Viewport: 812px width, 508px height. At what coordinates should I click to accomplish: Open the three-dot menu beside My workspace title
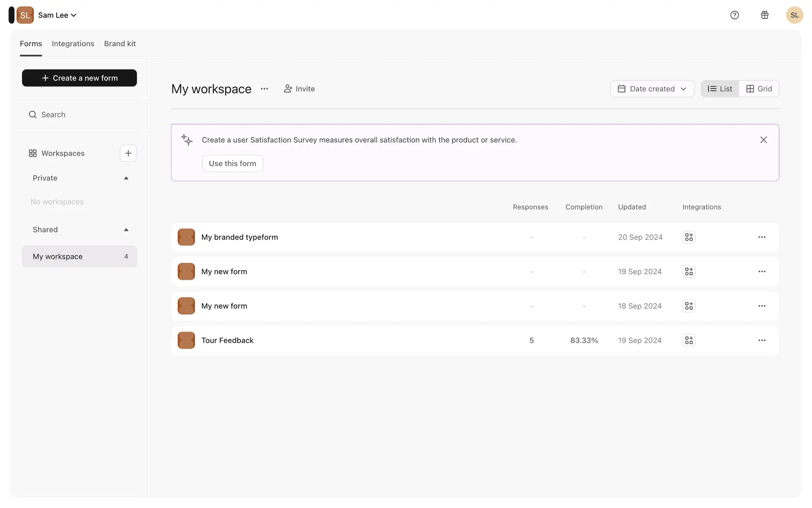tap(264, 89)
